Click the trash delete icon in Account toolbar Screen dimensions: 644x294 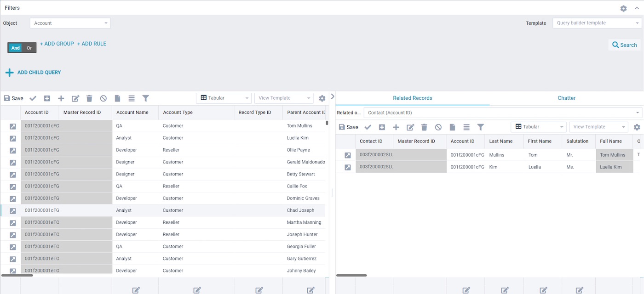pos(89,98)
